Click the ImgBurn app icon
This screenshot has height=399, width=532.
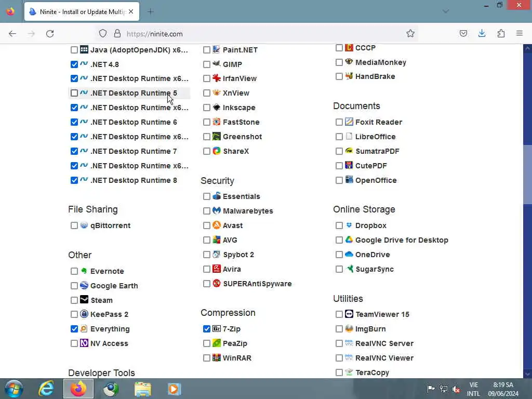coord(349,328)
